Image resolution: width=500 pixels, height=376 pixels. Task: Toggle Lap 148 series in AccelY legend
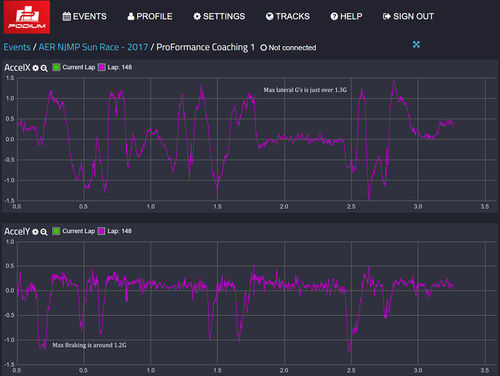click(102, 231)
